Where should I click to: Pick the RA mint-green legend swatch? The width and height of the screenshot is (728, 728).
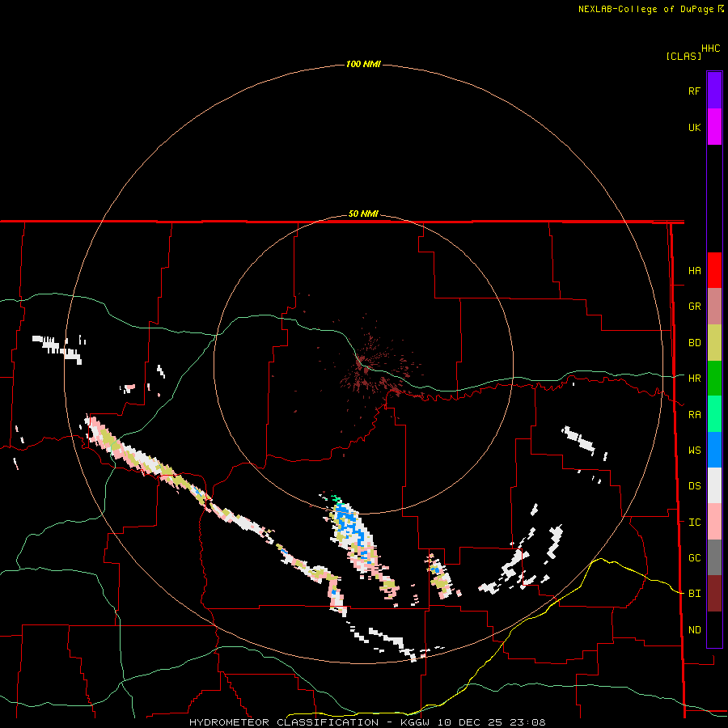(x=714, y=414)
